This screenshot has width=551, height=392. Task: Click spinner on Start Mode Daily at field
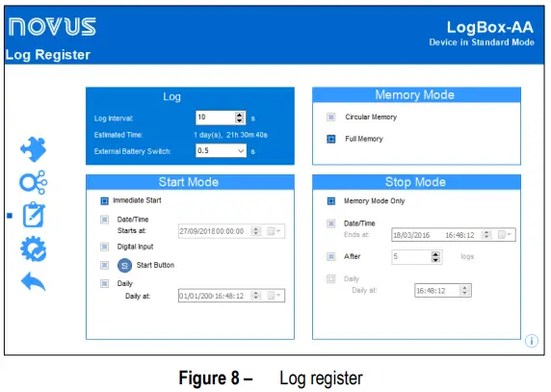256,296
